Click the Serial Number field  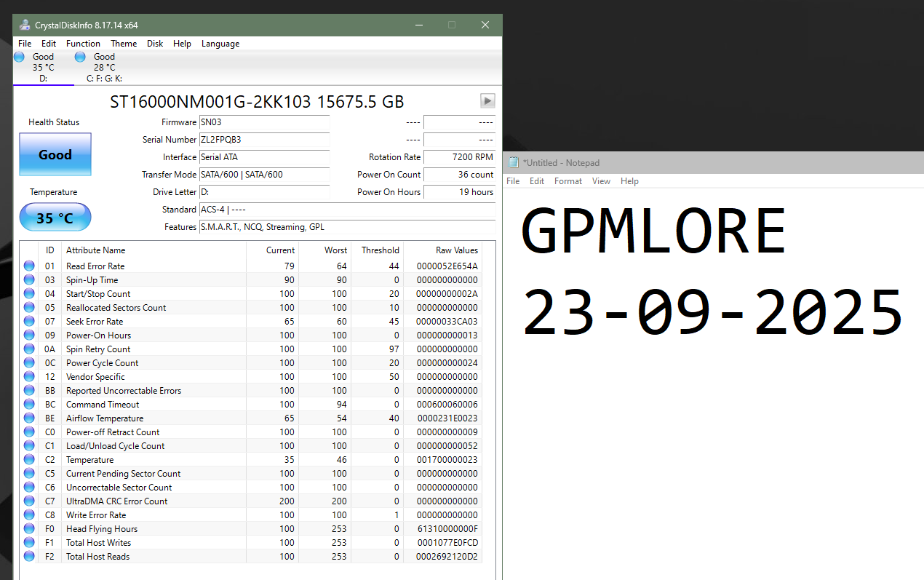click(x=264, y=140)
